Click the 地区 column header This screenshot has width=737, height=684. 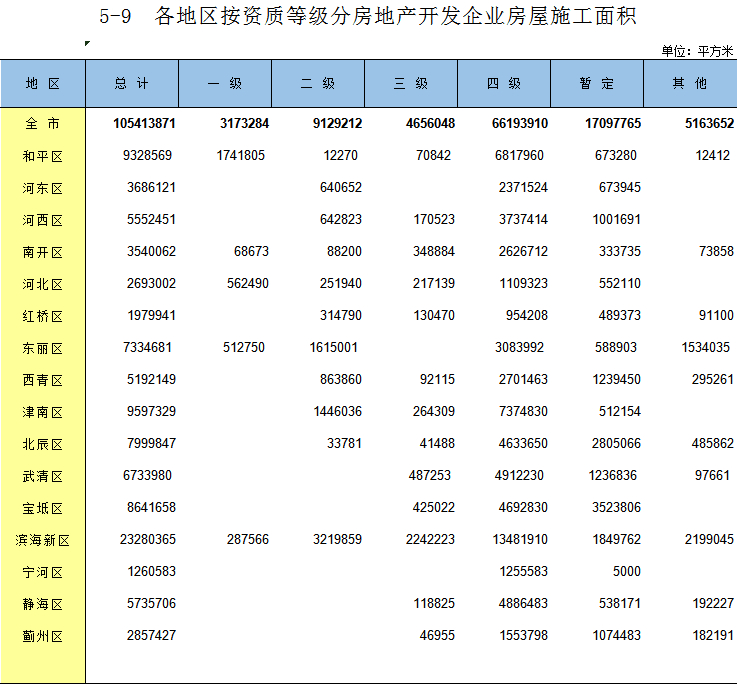[43, 84]
